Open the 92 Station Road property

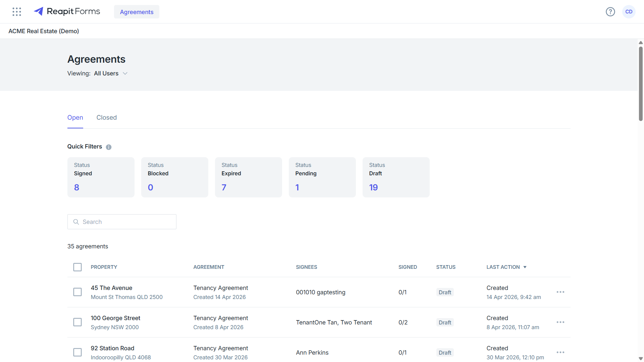click(112, 348)
